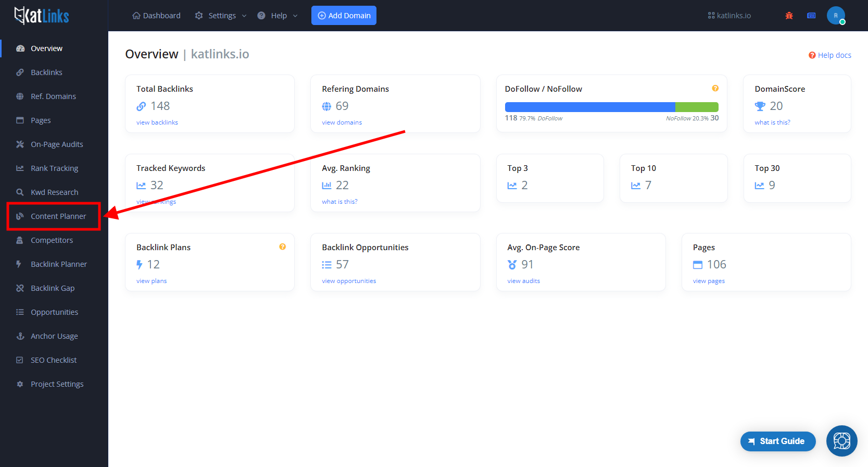Open the SEO Checklist
This screenshot has width=868, height=467.
54,360
